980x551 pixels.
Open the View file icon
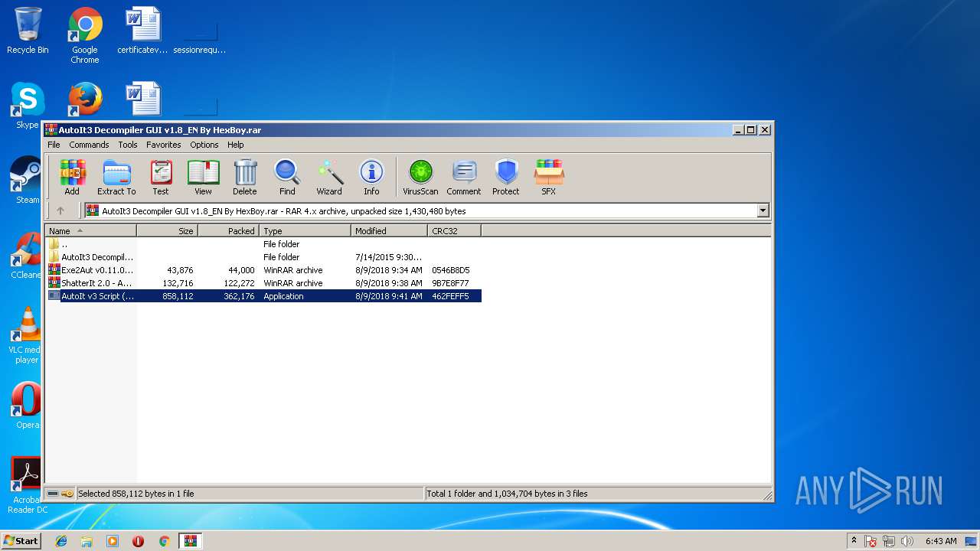(x=203, y=178)
